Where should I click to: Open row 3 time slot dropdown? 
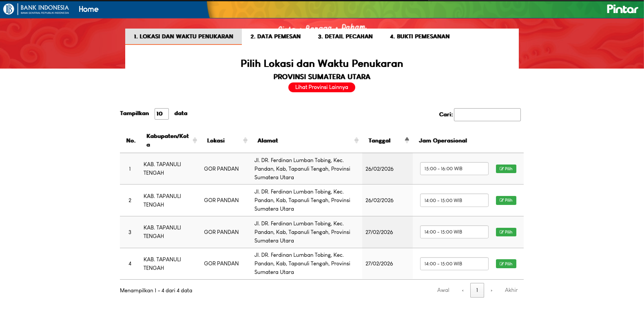click(x=454, y=232)
